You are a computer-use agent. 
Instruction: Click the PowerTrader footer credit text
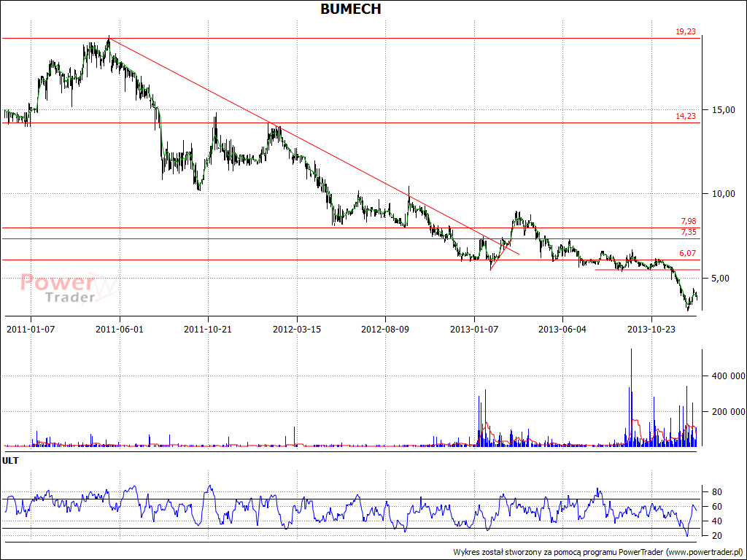coord(598,553)
